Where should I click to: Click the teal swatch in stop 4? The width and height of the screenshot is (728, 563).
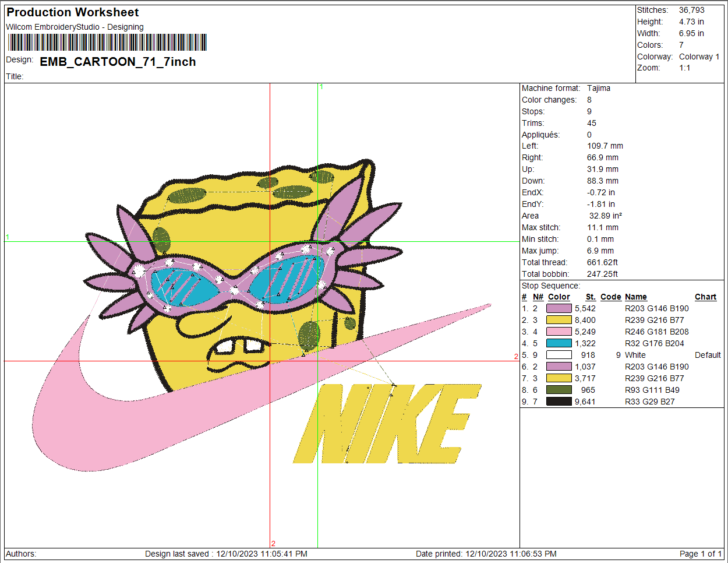point(559,343)
